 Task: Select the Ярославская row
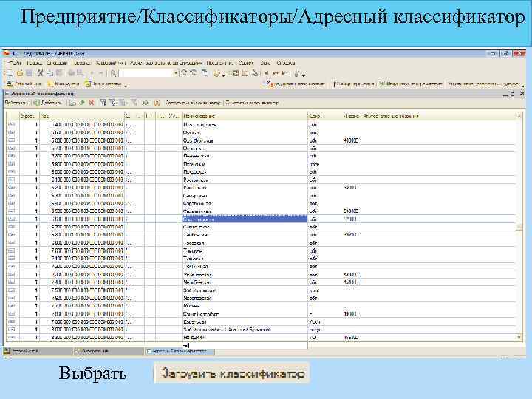click(262, 298)
